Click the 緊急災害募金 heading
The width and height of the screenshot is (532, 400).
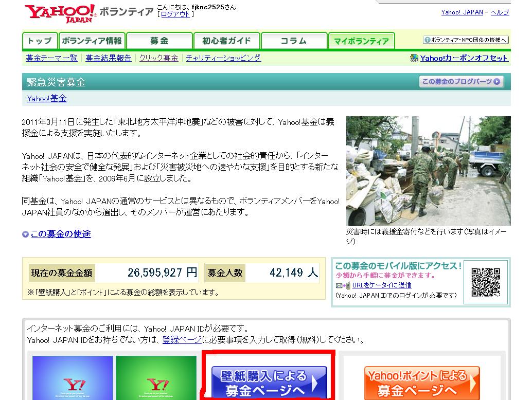tap(56, 82)
